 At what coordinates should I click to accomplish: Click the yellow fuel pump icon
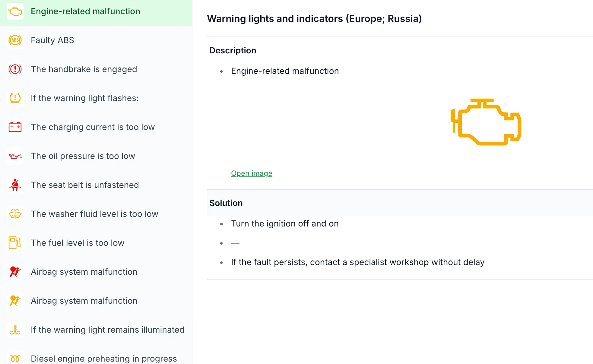(x=15, y=243)
